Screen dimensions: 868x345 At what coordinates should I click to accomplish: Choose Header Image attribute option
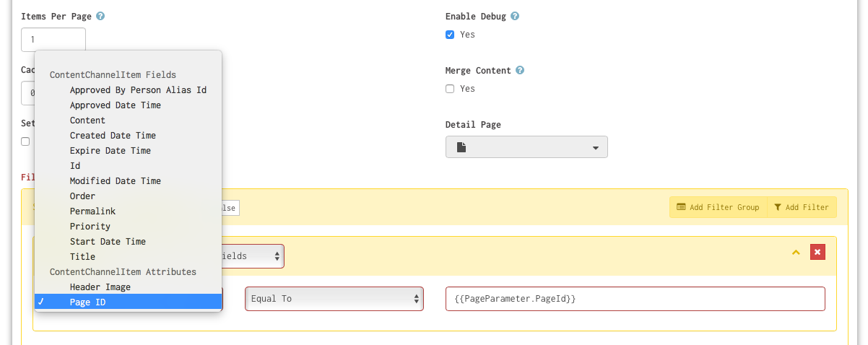tap(100, 287)
